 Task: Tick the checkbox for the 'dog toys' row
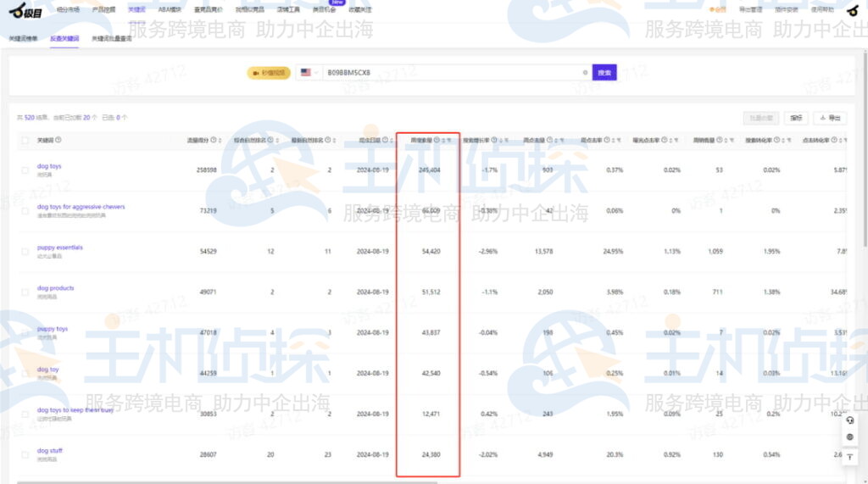click(x=25, y=170)
